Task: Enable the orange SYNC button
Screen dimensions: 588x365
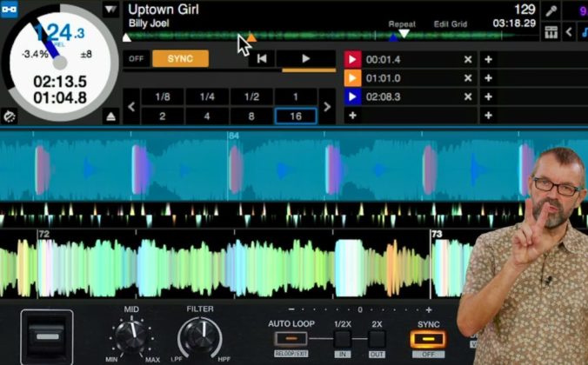Action: pyautogui.click(x=180, y=59)
